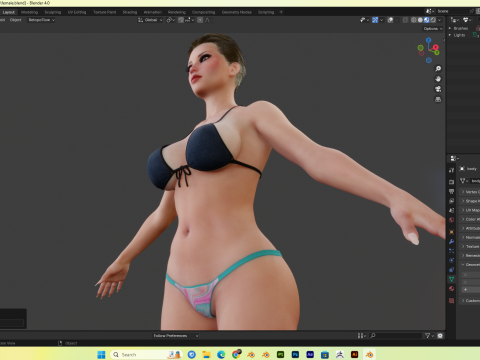Open the Particles properties tab icon
Viewport: 480px width, 360px height.
[451, 251]
